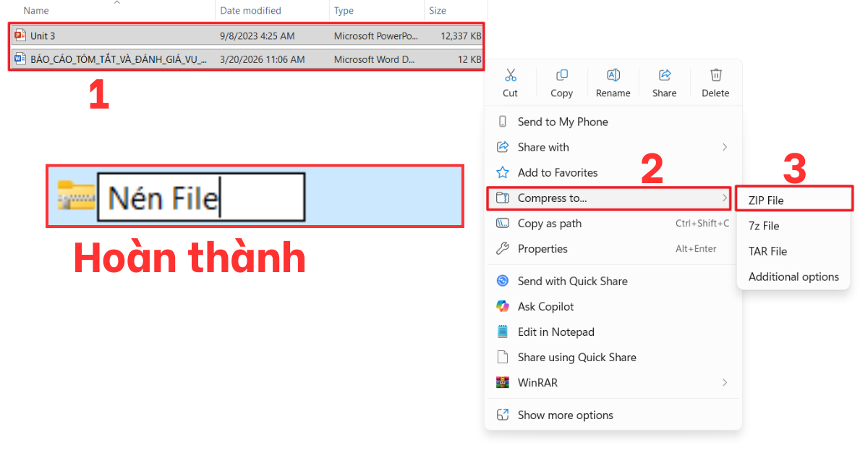Choose Add to Favorites
Viewport: 868px width, 456px height.
[613, 172]
